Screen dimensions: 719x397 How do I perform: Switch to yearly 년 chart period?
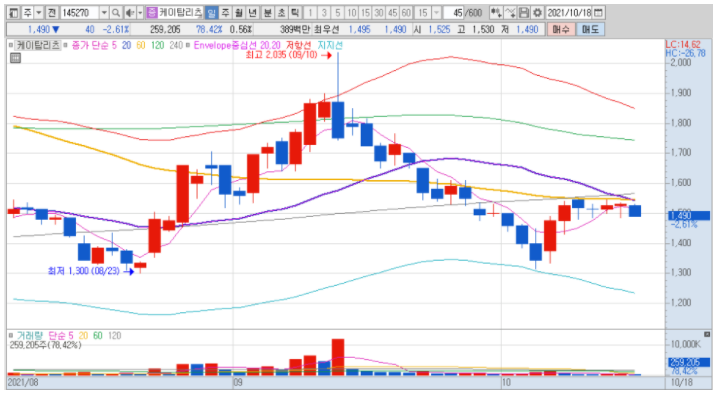tap(252, 13)
